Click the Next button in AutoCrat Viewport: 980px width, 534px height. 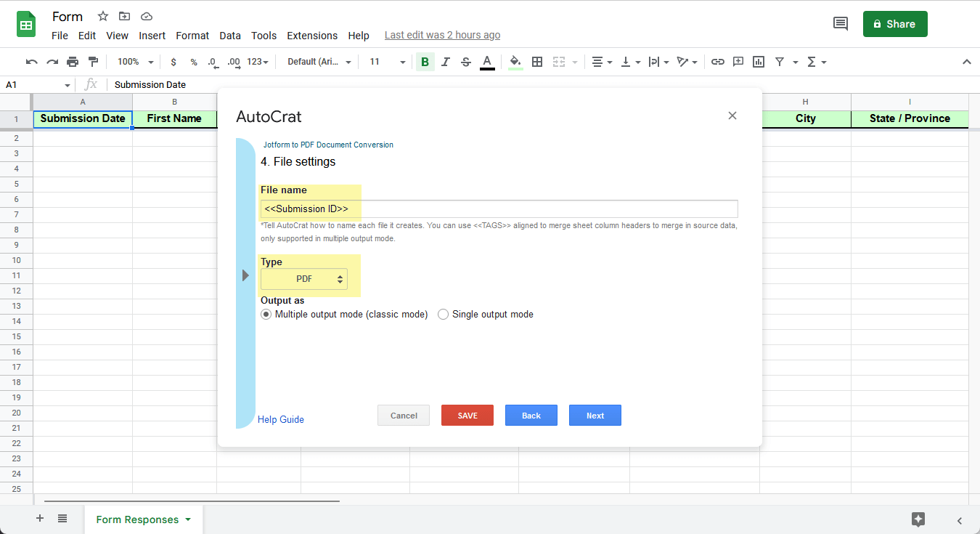(595, 416)
